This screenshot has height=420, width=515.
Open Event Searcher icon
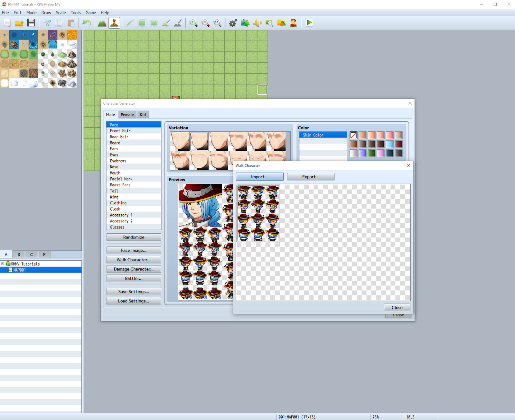[x=269, y=23]
